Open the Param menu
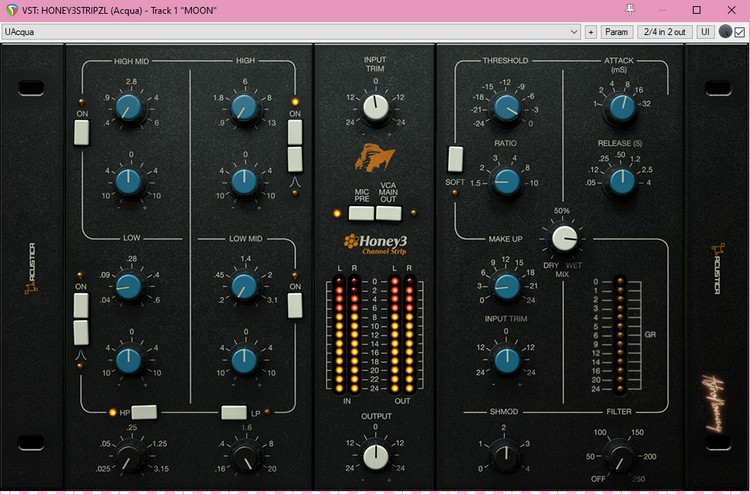This screenshot has width=750, height=494. tap(617, 32)
